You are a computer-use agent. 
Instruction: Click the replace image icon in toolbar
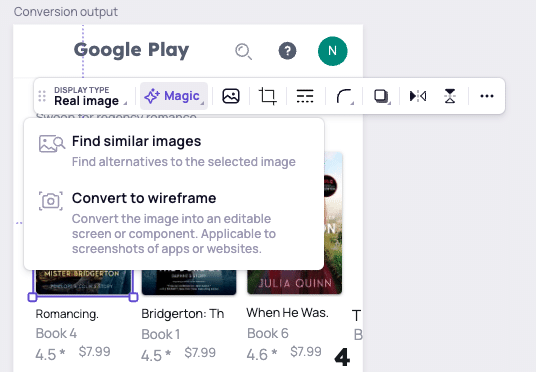click(x=231, y=96)
